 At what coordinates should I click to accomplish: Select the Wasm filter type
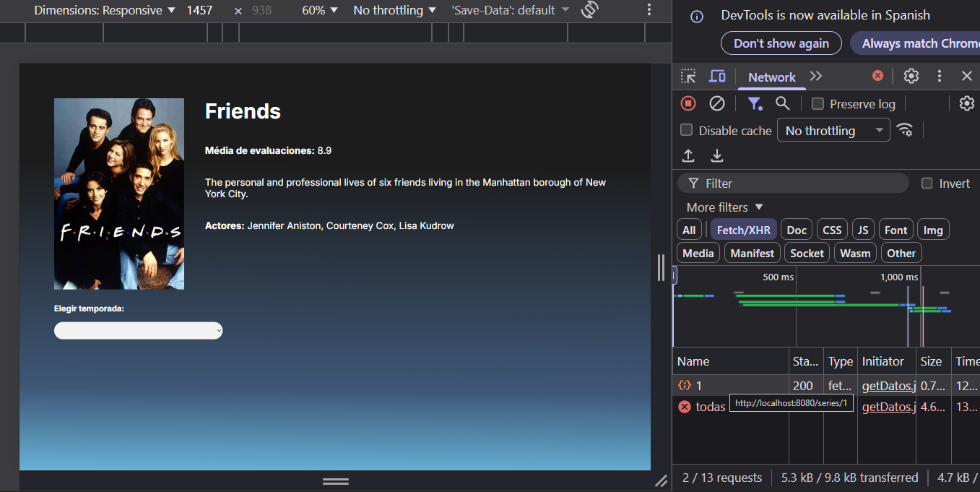tap(855, 253)
